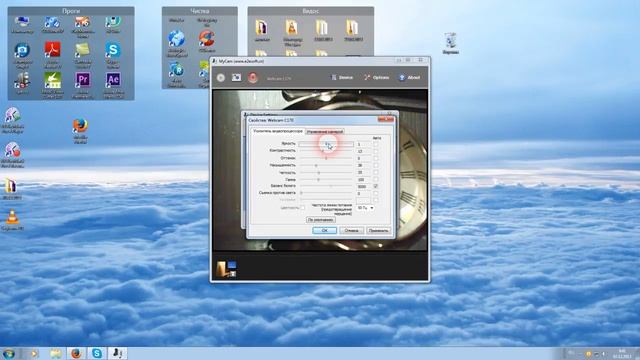This screenshot has height=360, width=640.
Task: Click the Яркость value field
Action: (x=363, y=144)
